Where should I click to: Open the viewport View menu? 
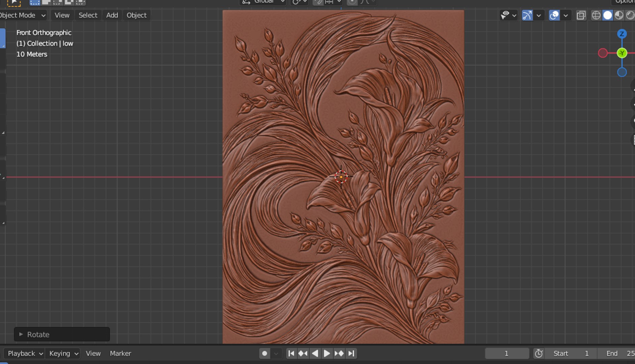(x=62, y=15)
